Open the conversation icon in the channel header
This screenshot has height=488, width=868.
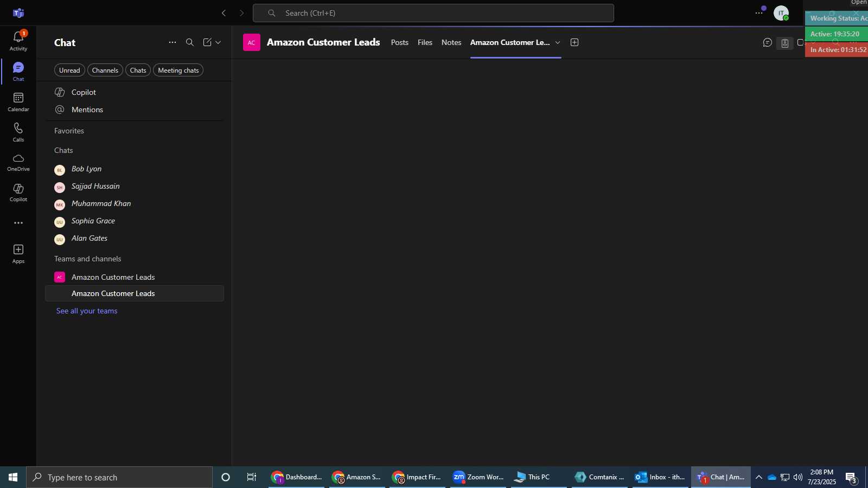pyautogui.click(x=768, y=42)
